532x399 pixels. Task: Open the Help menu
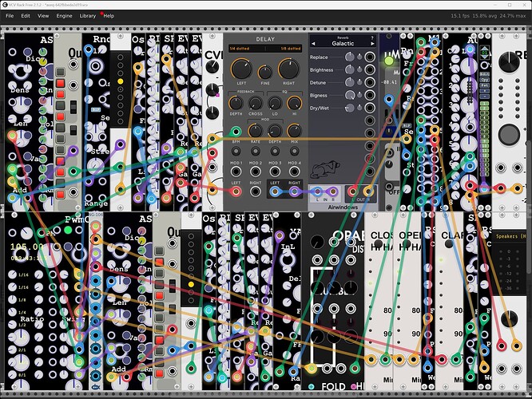pos(109,16)
